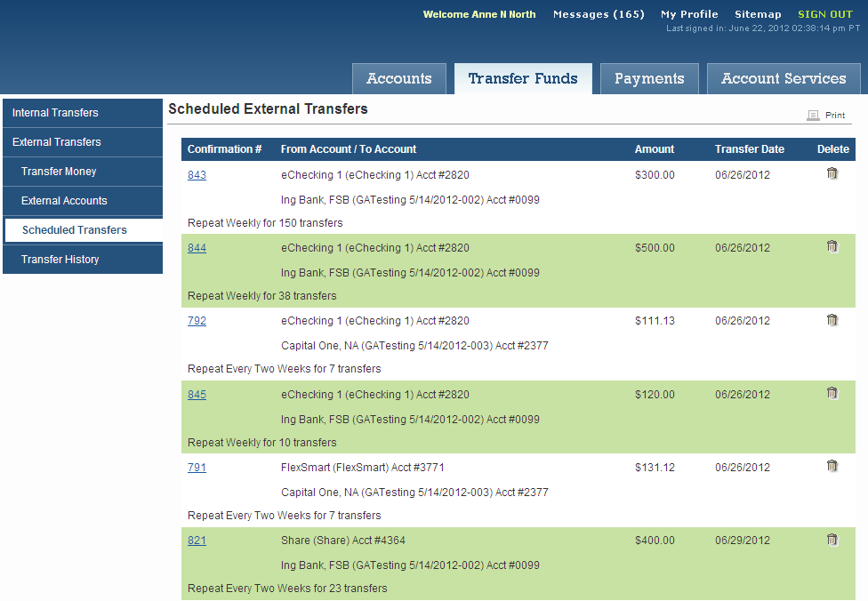868x601 pixels.
Task: Delete scheduled transfer 843 with trash icon
Action: coord(832,174)
